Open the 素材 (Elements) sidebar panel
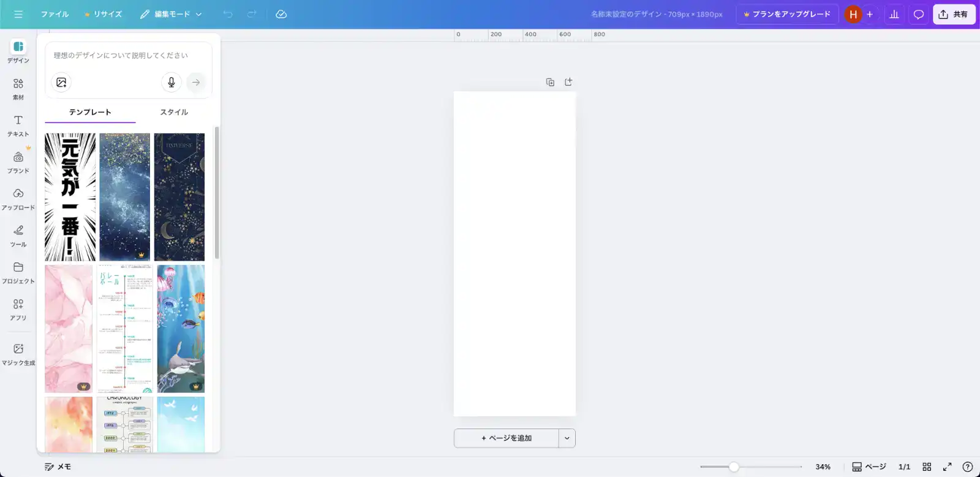Screen dimensions: 980x477 click(18, 88)
